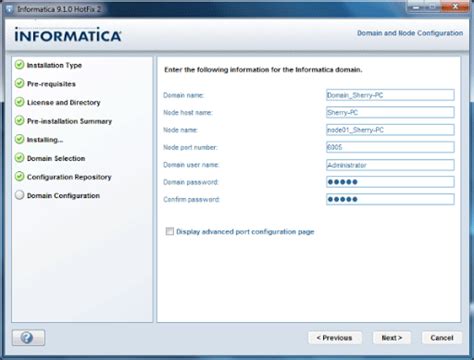474x360 pixels.
Task: Return to the Previous step
Action: point(335,338)
